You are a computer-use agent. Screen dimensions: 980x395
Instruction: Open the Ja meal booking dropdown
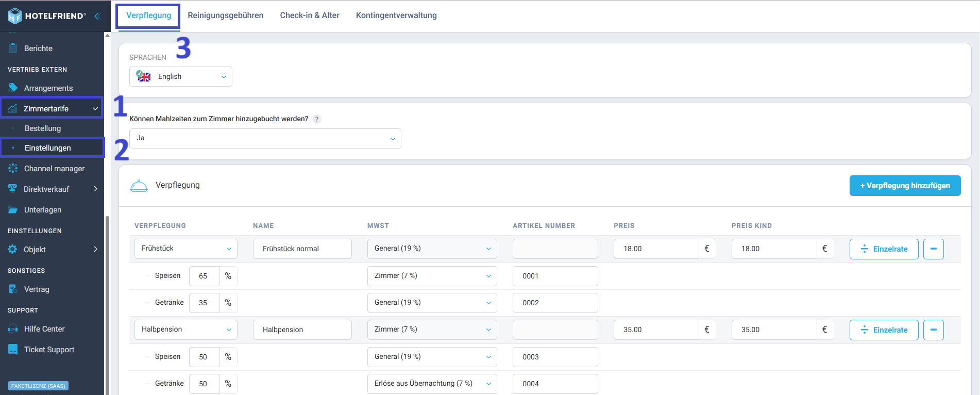pyautogui.click(x=265, y=138)
